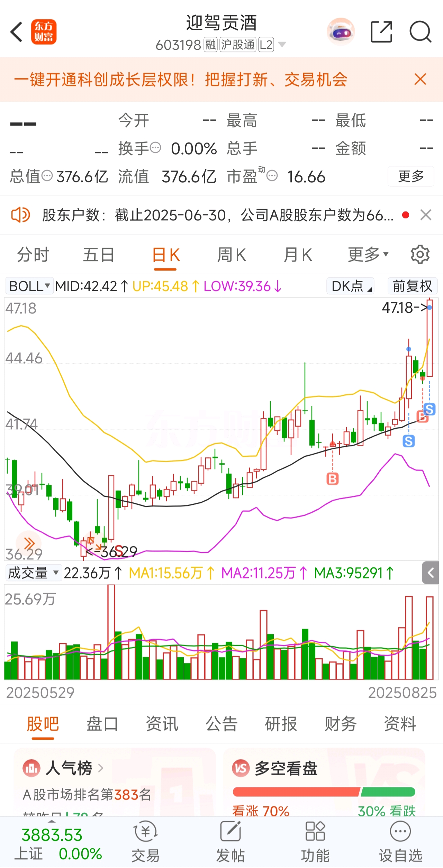The height and width of the screenshot is (868, 443).
Task: Tap the 沪股通 badge
Action: (x=238, y=45)
